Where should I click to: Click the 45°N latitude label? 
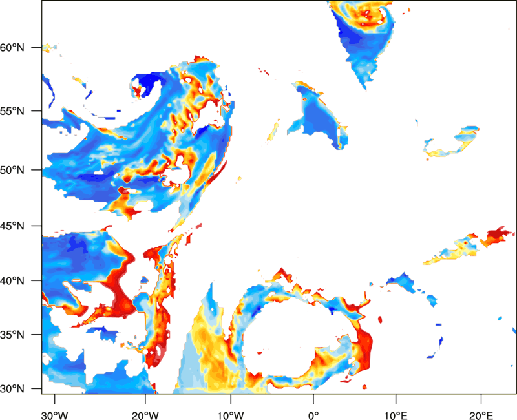point(12,226)
